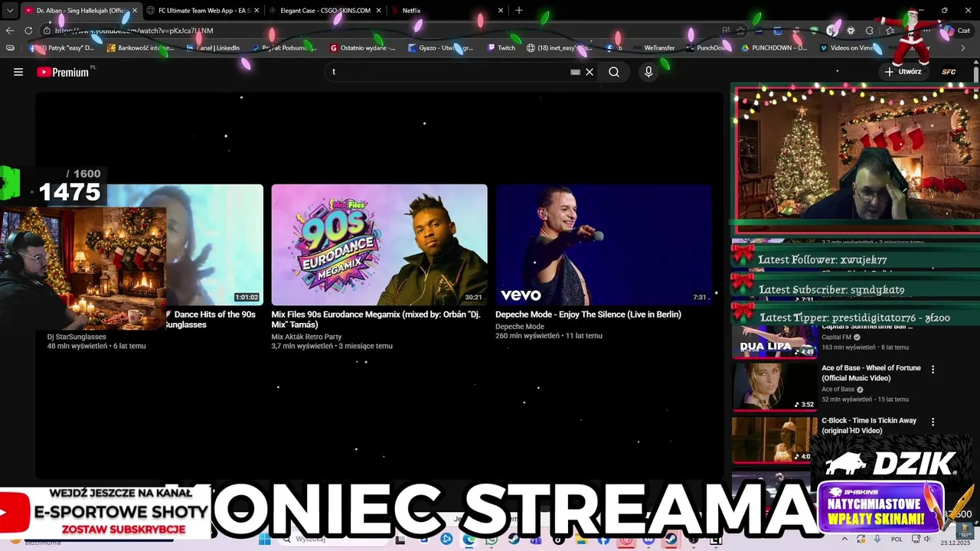
Task: Play the 90s Eurodance Megamix end-screen thumbnail
Action: tap(379, 244)
